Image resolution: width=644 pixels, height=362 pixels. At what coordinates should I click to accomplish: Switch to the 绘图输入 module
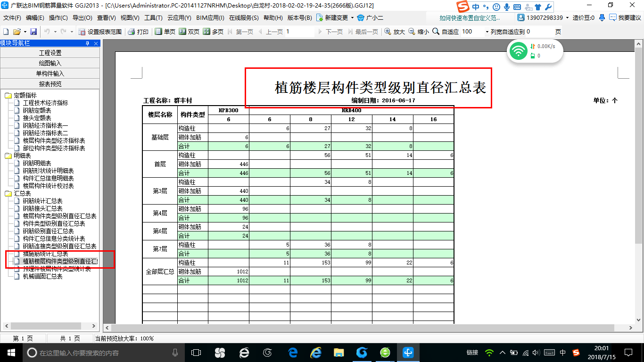[x=50, y=63]
